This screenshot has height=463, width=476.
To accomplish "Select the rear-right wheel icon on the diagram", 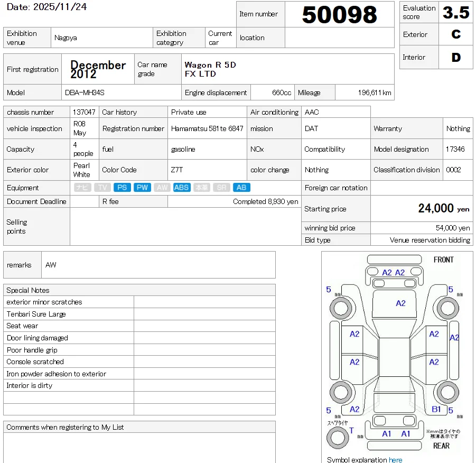I will coord(447,393).
